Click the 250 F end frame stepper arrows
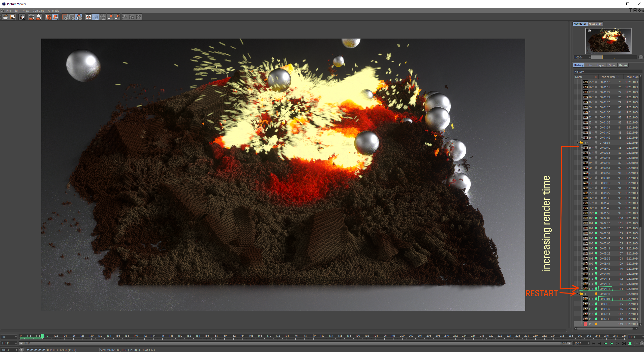Screen dimensions: 644x352 589,343
